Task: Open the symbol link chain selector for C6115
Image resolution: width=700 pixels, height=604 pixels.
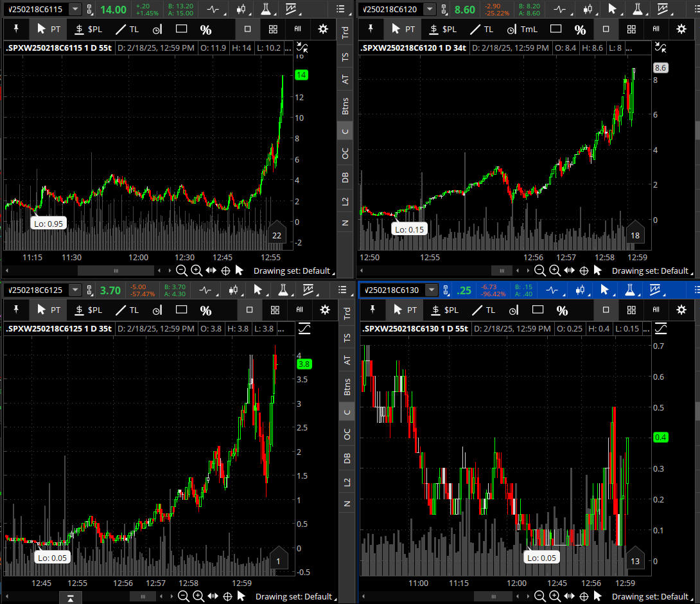Action: tap(89, 9)
